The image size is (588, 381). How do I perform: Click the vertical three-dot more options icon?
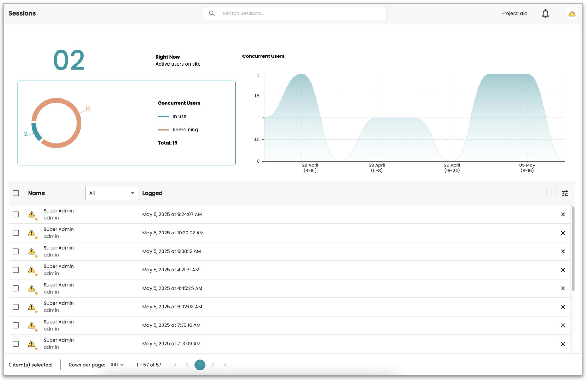pyautogui.click(x=551, y=193)
